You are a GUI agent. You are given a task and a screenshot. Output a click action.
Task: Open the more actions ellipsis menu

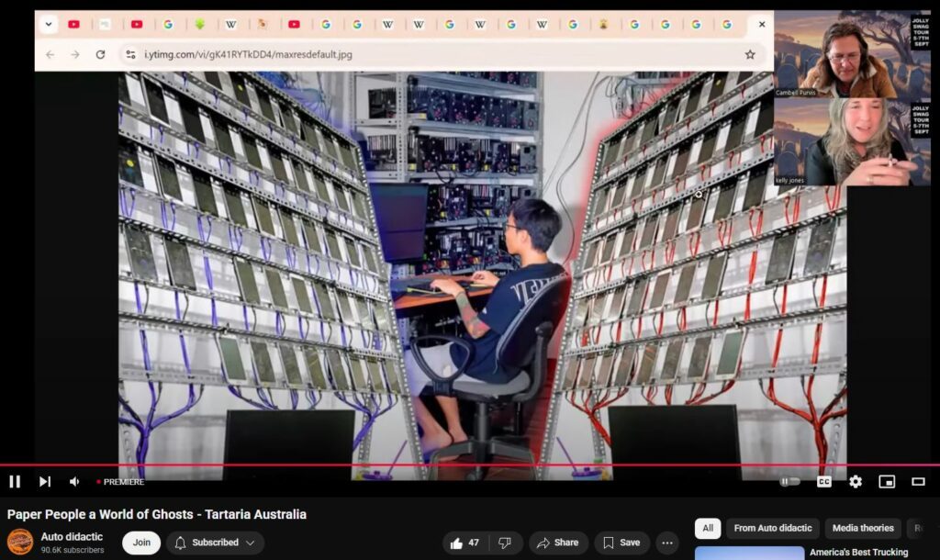coord(667,543)
